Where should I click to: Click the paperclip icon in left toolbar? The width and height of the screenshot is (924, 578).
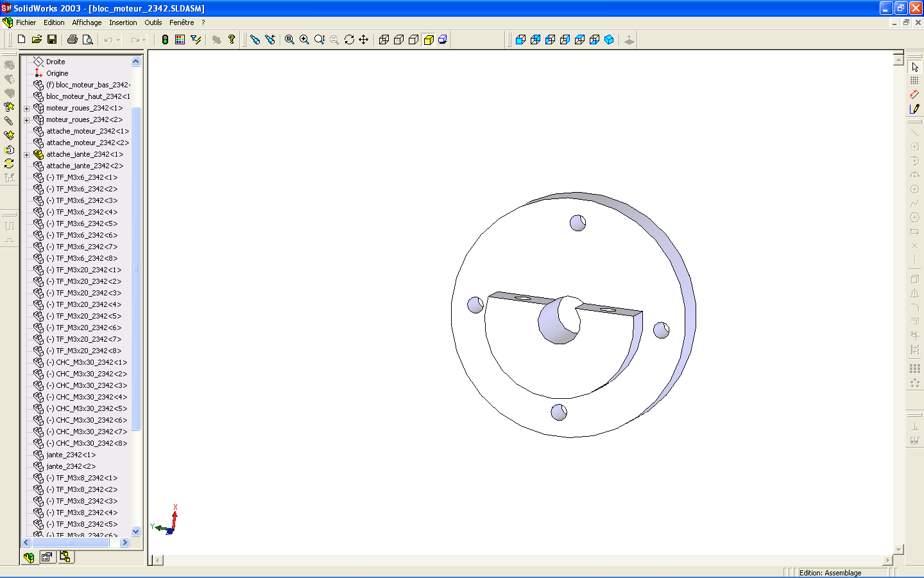(9, 121)
